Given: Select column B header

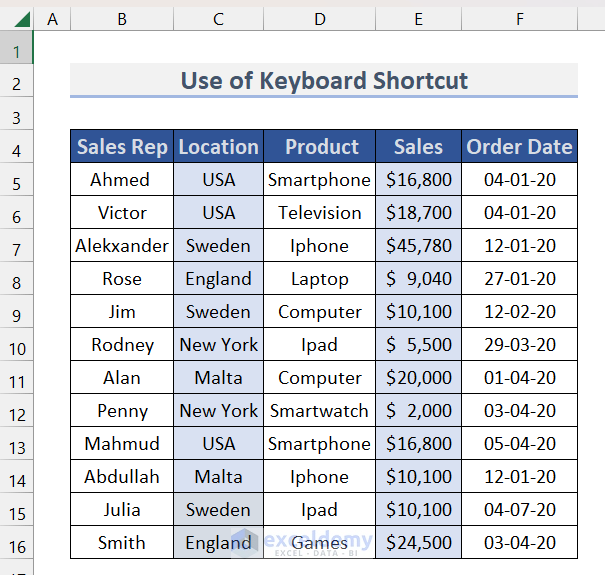Looking at the screenshot, I should coord(121,18).
